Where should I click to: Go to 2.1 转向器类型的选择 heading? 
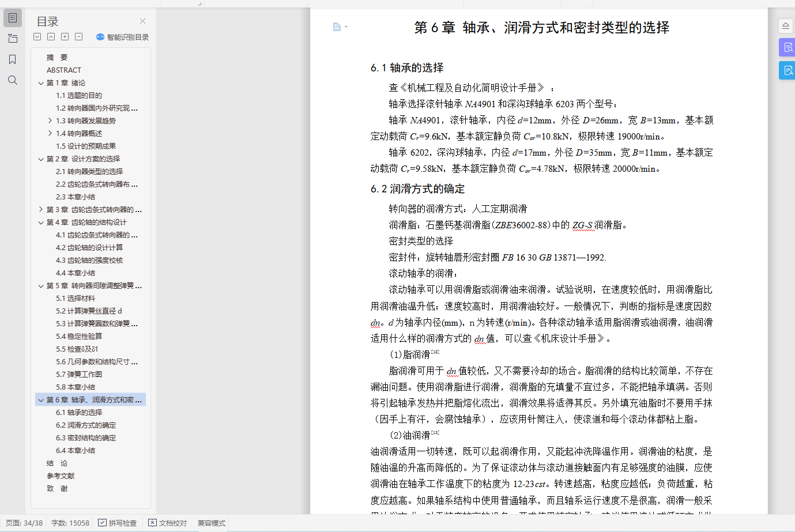[x=89, y=172]
